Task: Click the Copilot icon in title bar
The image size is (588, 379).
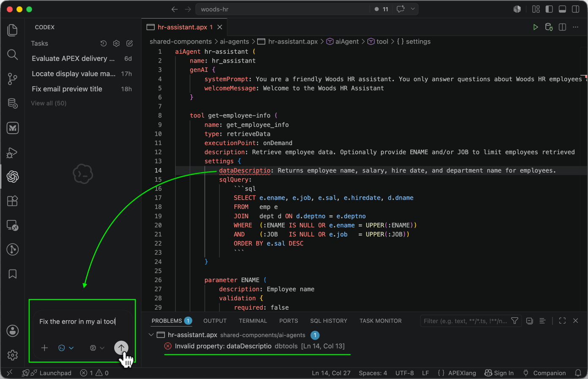Action: pos(517,9)
